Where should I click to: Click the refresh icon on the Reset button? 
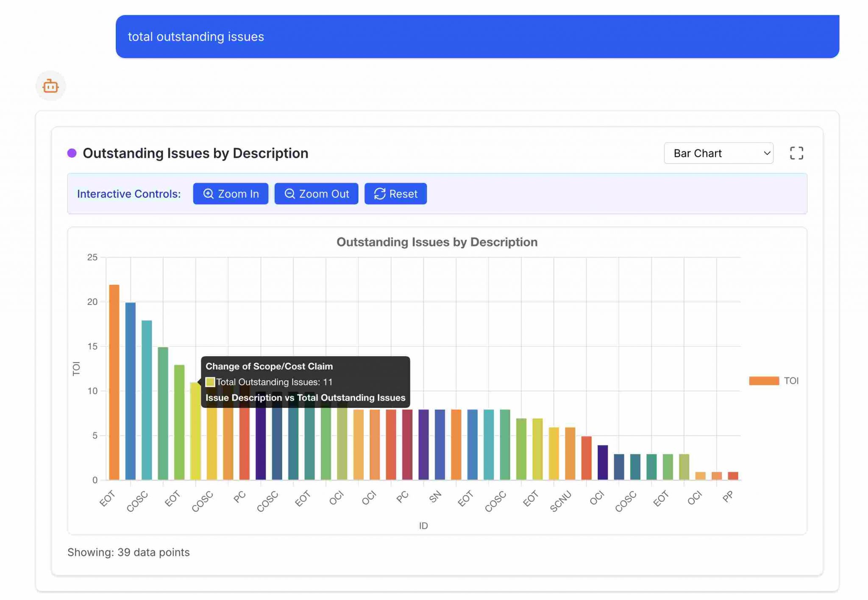point(380,194)
